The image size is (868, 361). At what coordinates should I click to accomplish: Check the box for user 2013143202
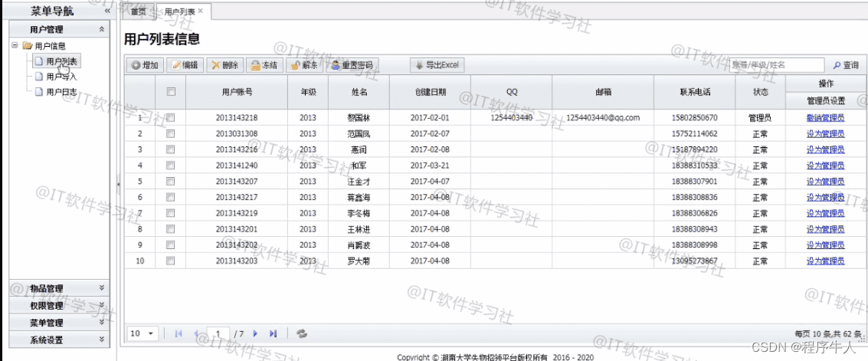tap(171, 244)
